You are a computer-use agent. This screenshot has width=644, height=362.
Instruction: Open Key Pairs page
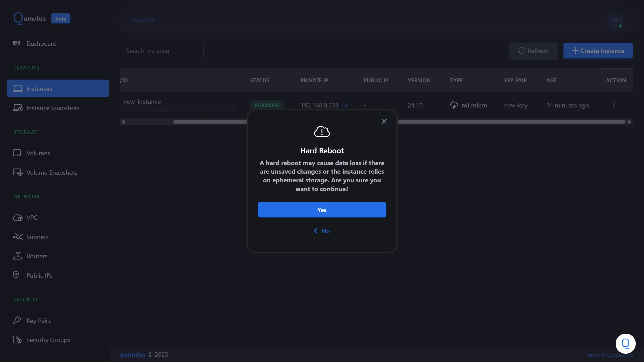pos(38,320)
